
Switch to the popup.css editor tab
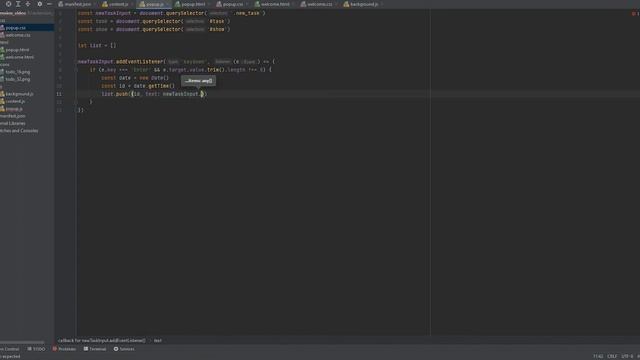231,4
